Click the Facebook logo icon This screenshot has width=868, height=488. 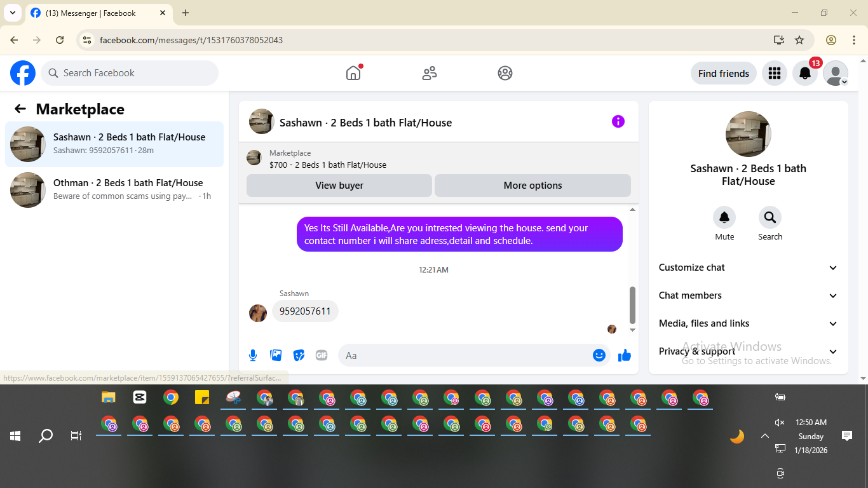pyautogui.click(x=23, y=73)
